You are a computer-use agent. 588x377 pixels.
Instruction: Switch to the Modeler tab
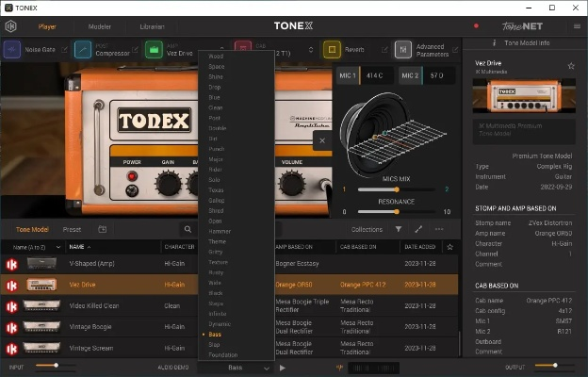coord(99,26)
